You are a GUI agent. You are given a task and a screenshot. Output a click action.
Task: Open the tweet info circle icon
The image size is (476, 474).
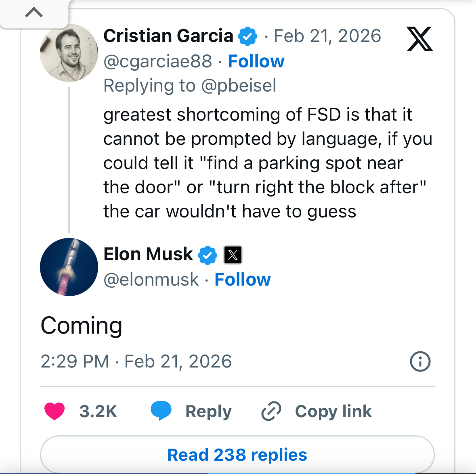[x=420, y=361]
